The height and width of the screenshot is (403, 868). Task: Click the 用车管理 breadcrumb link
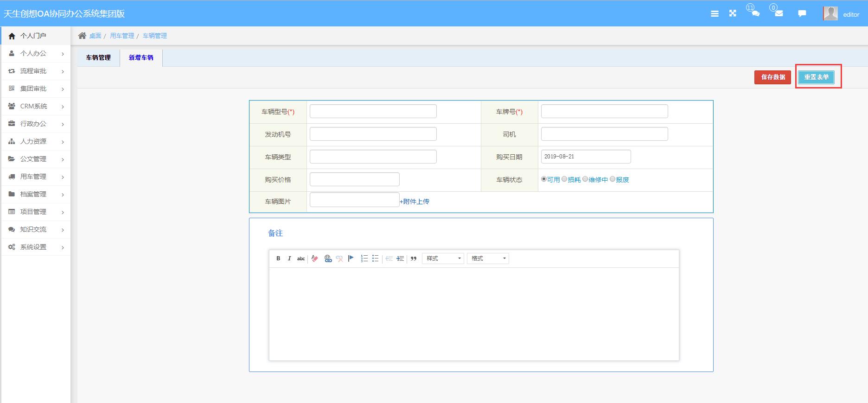click(122, 36)
